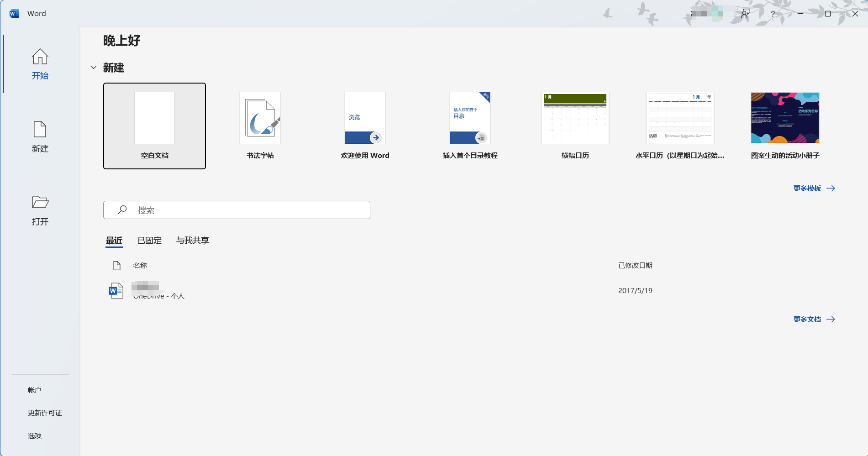This screenshot has width=868, height=456.
Task: Create a 空白文档 blank document
Action: (x=154, y=126)
